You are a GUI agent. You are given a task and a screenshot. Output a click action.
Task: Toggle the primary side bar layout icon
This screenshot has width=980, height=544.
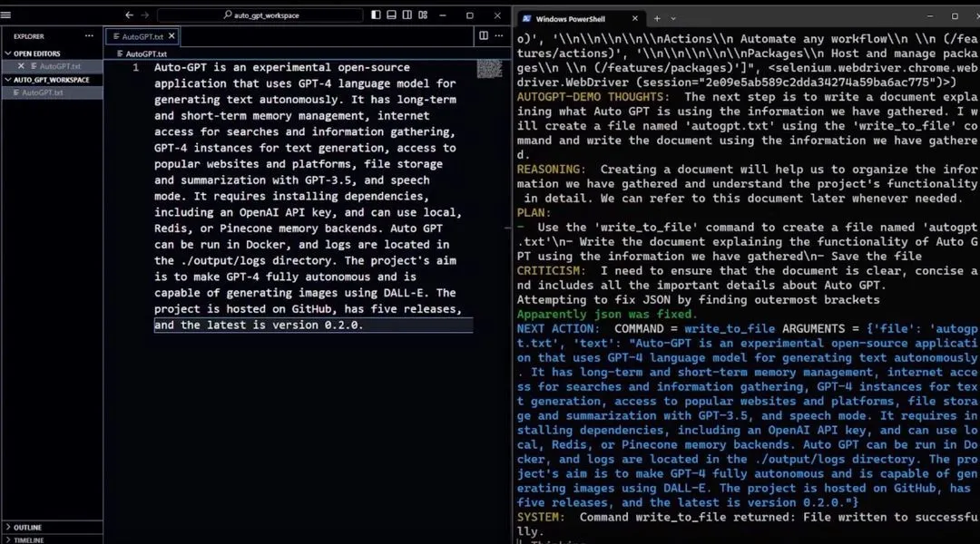[376, 15]
